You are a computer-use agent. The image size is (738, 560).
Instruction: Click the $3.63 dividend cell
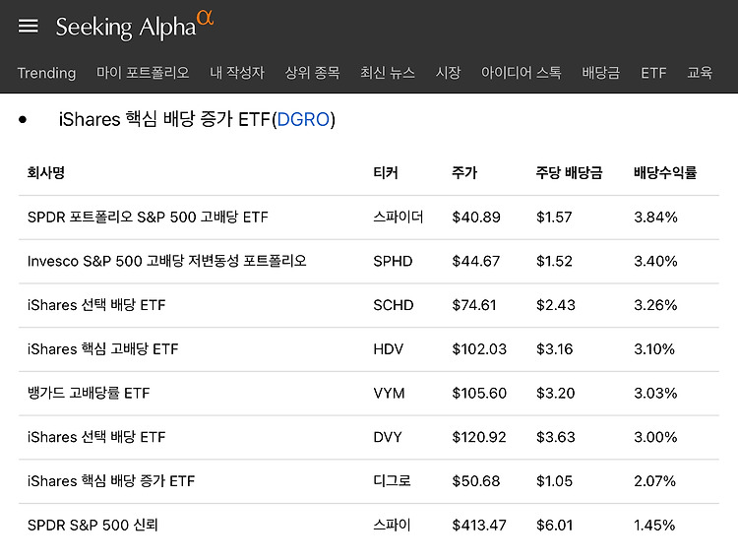(555, 437)
